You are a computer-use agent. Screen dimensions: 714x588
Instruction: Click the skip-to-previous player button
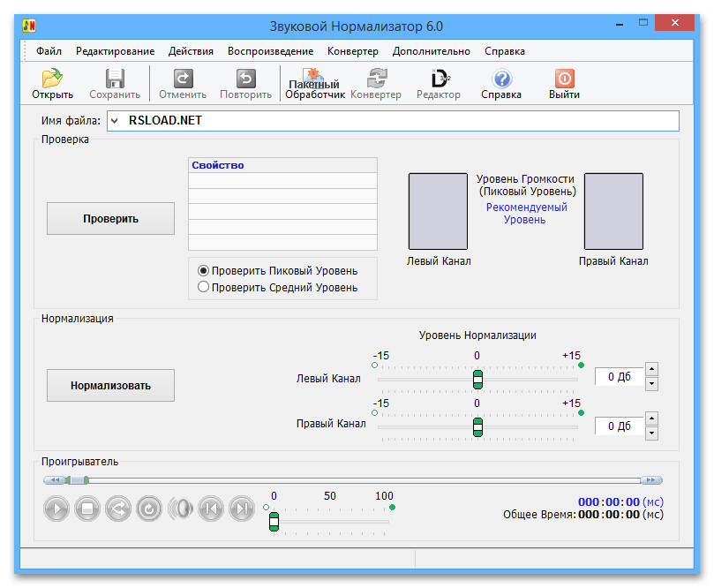tap(210, 509)
